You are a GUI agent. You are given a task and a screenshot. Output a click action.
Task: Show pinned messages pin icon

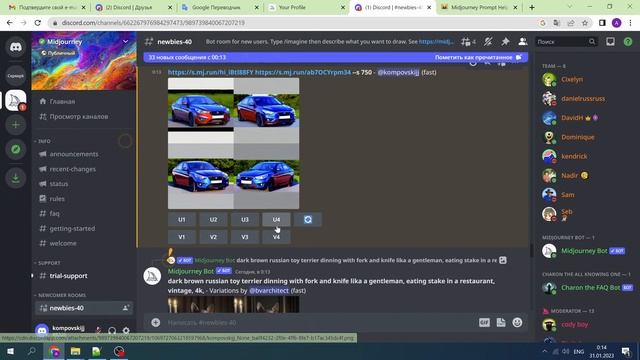click(x=505, y=42)
